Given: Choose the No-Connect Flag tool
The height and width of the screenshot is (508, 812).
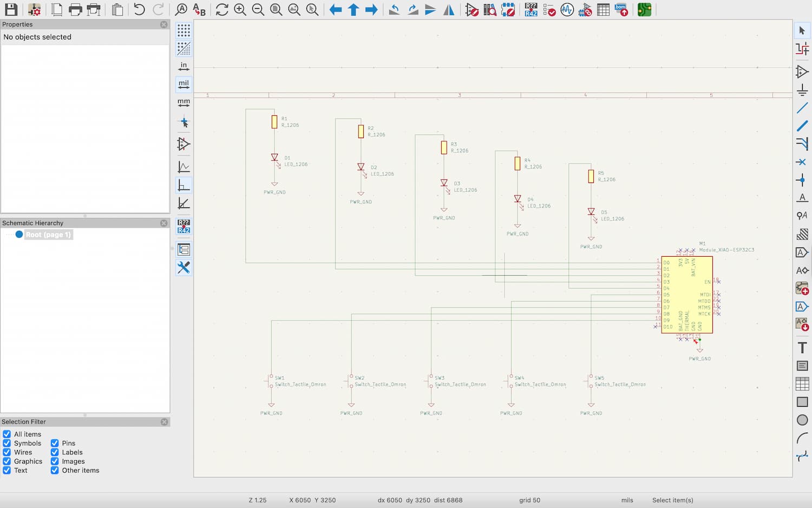Looking at the screenshot, I should click(x=802, y=162).
